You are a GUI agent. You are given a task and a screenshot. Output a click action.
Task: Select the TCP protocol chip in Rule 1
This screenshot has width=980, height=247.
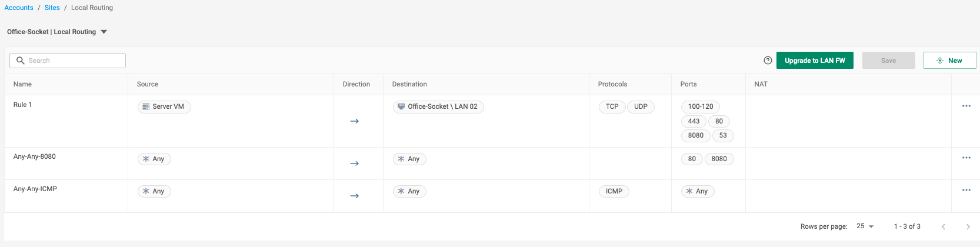tap(612, 107)
